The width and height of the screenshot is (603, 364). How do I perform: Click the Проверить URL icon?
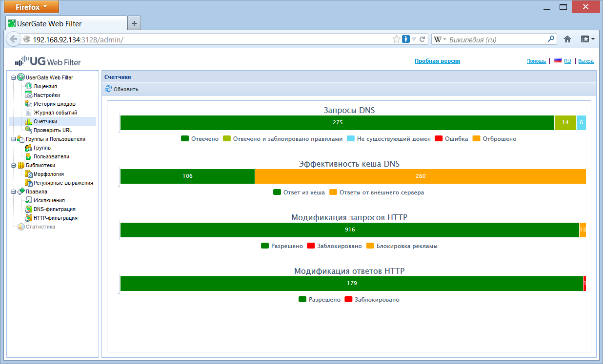click(x=28, y=130)
